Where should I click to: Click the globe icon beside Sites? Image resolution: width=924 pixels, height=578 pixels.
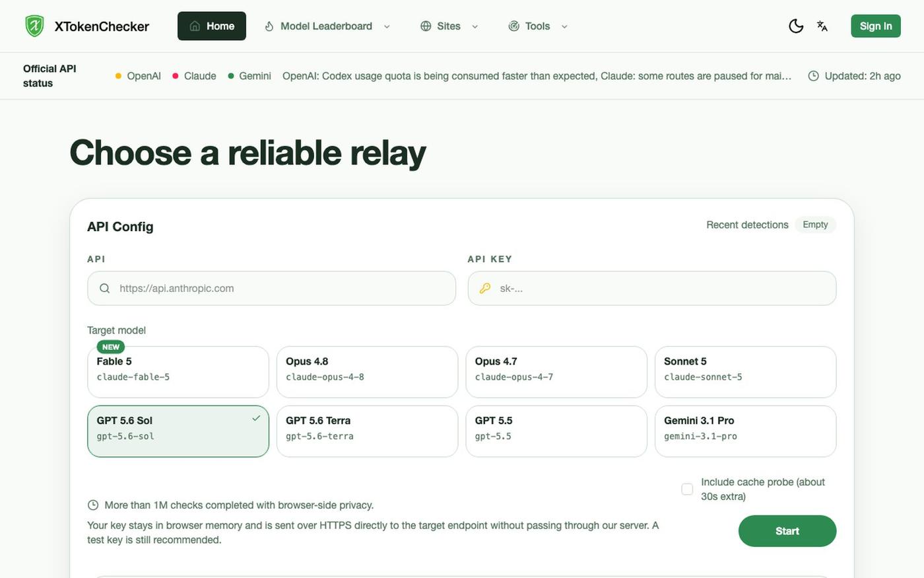pos(426,26)
